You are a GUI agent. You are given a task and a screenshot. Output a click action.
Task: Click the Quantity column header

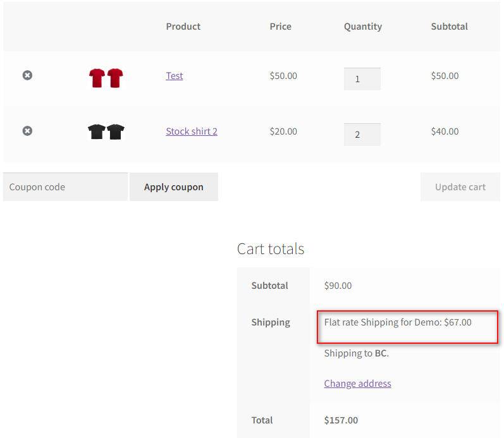[x=363, y=27]
